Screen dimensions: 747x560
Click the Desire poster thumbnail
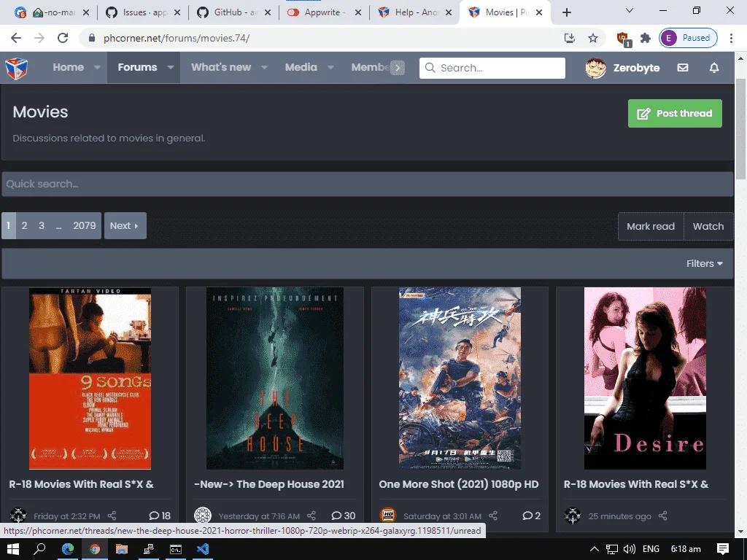[645, 378]
